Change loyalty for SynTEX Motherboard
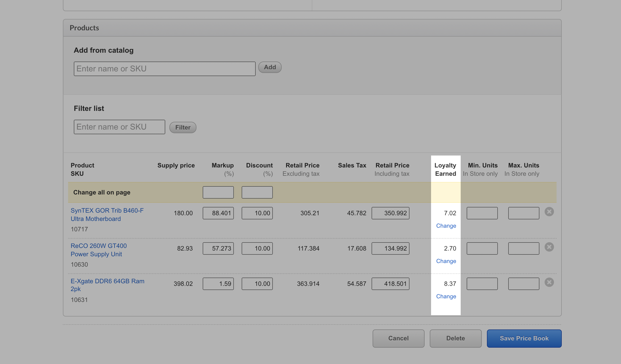 pos(446,226)
